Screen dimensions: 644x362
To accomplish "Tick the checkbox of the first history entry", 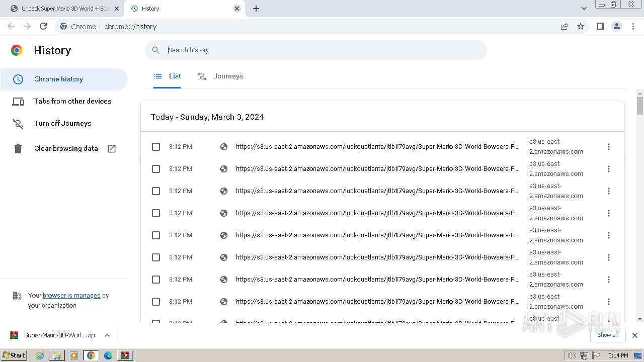I will tap(156, 147).
